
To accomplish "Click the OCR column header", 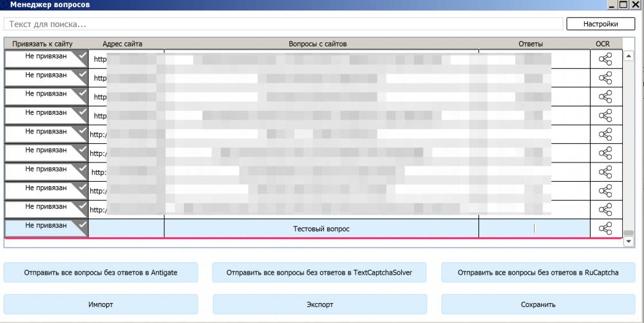I will (603, 44).
